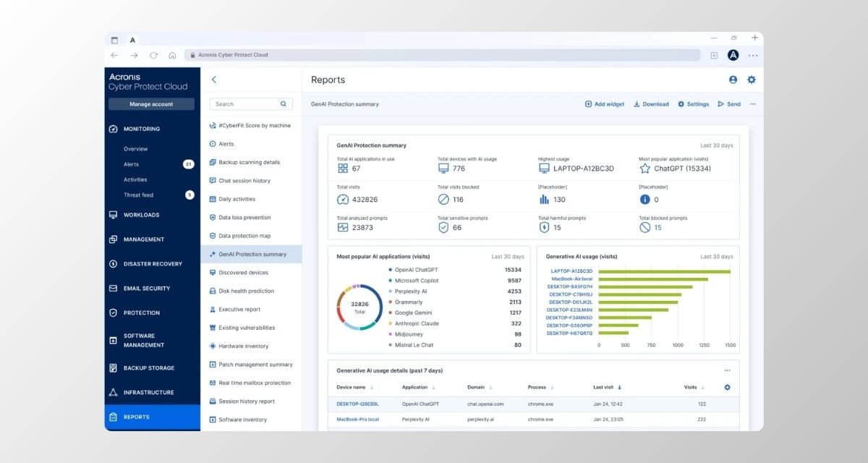Click Send button

click(729, 104)
